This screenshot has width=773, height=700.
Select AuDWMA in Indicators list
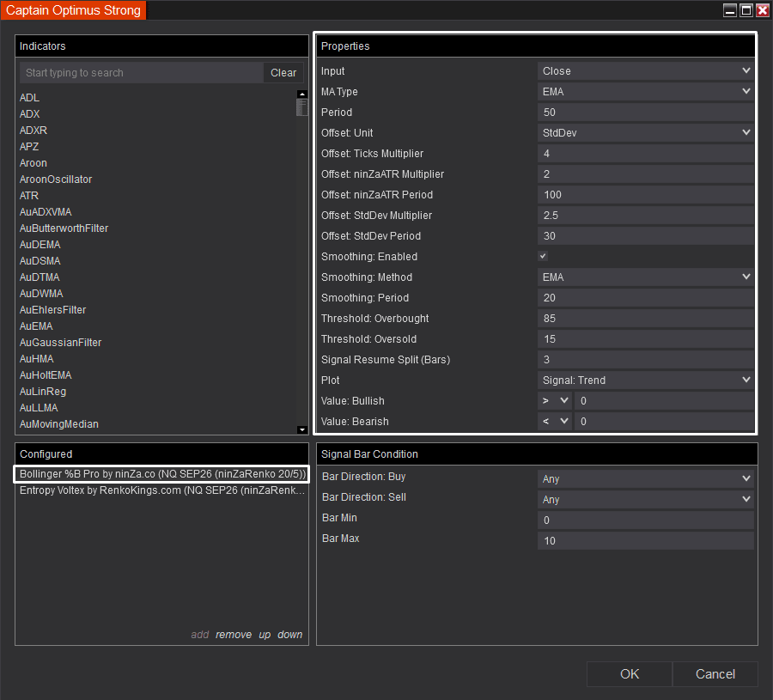point(41,293)
